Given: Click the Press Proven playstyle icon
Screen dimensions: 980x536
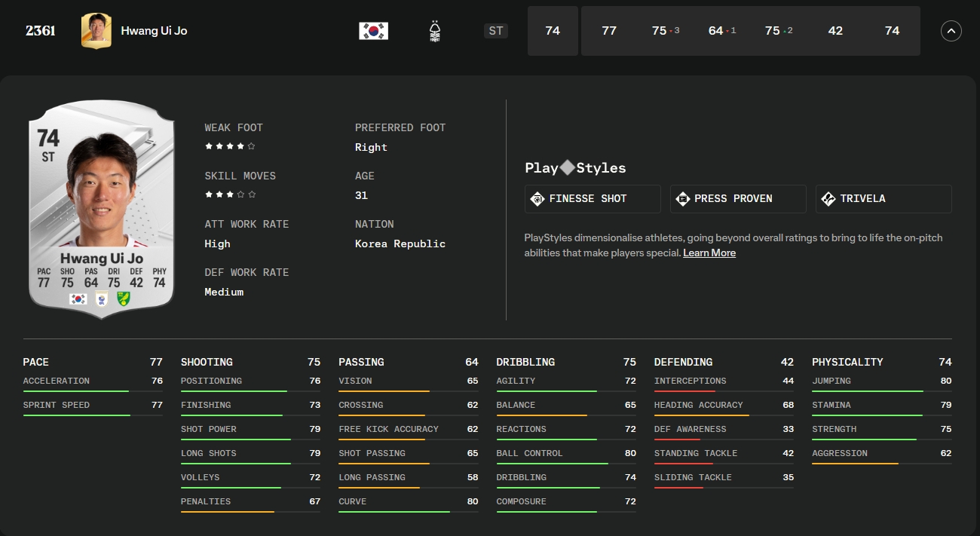Looking at the screenshot, I should pyautogui.click(x=682, y=199).
